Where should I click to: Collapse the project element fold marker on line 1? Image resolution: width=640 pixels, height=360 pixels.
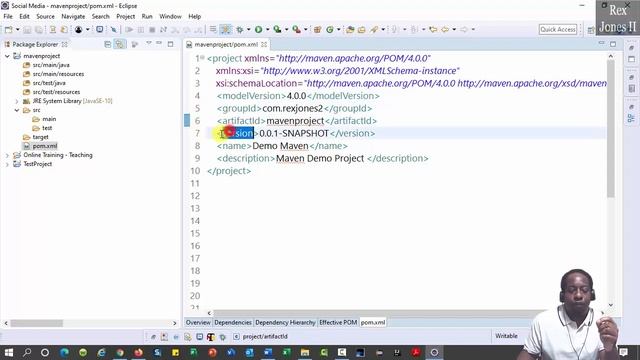[x=202, y=58]
